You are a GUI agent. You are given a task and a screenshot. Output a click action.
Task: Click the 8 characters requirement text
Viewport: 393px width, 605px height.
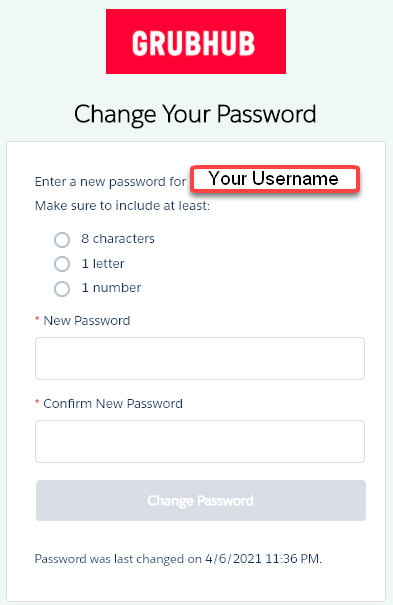tap(118, 239)
